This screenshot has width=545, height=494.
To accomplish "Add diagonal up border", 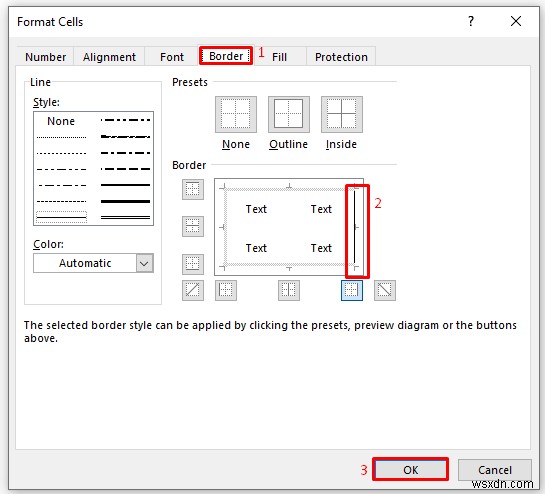I will (x=193, y=290).
